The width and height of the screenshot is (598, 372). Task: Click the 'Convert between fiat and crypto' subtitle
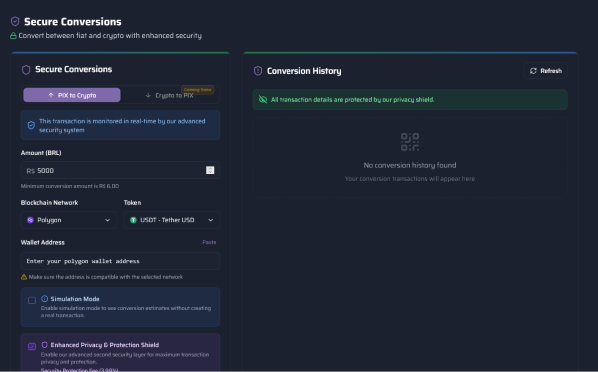[110, 35]
